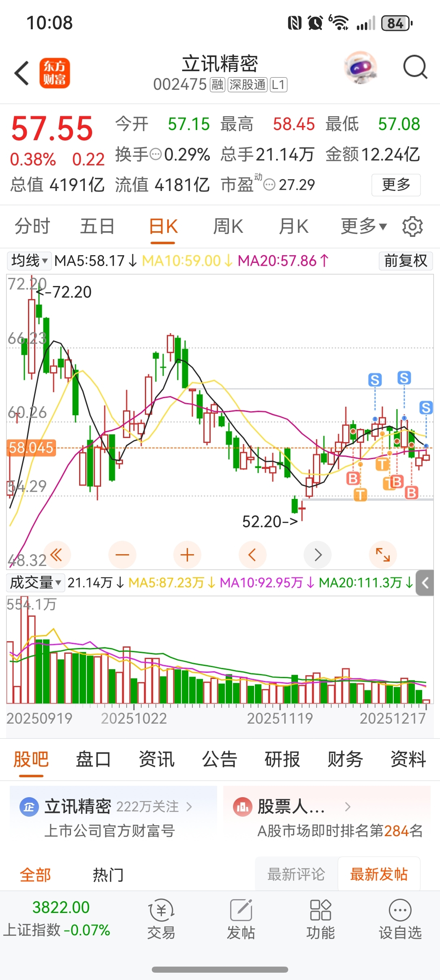Tap the 深股通 tag
Image resolution: width=440 pixels, height=980 pixels.
[247, 85]
